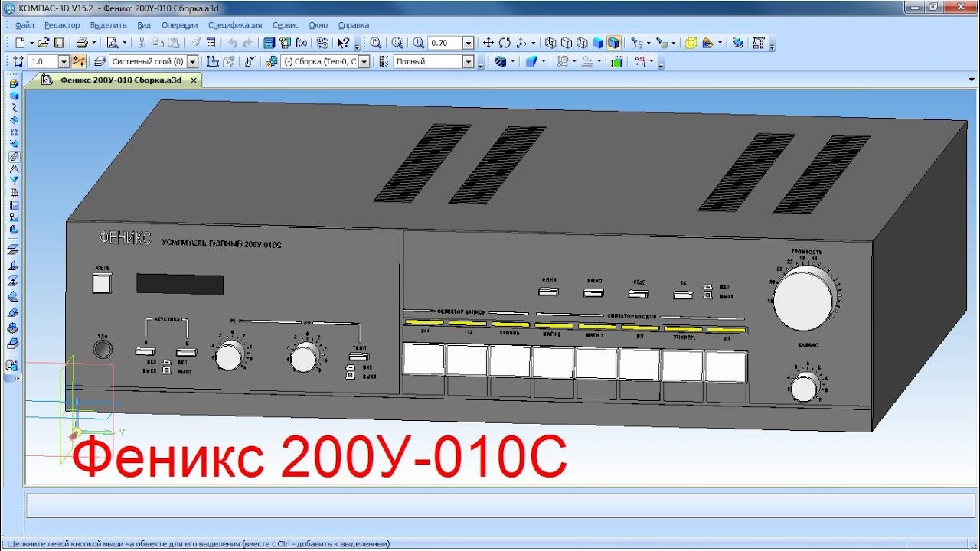Viewport: 980px width, 551px height.
Task: Select the hidden-lines-removed display cube
Action: (x=567, y=43)
